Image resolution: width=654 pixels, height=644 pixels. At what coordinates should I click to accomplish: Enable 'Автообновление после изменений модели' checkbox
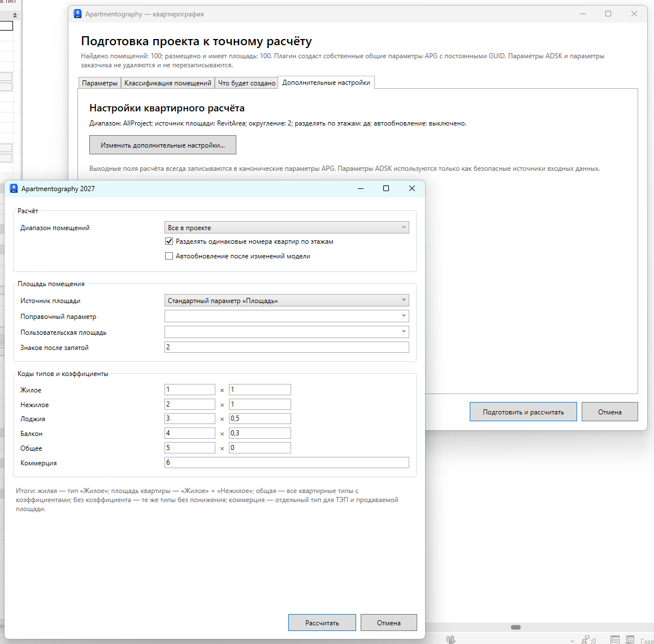pos(169,256)
